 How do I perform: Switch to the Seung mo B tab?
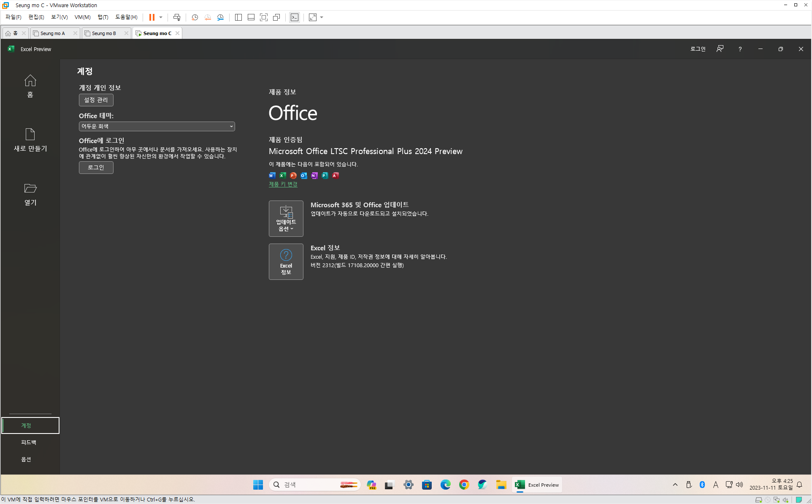pos(104,33)
